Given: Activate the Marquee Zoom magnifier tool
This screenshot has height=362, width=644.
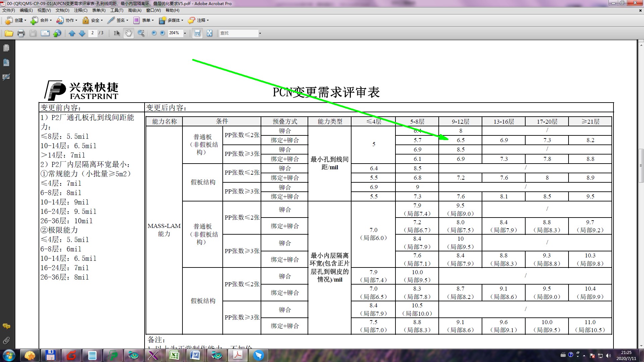Looking at the screenshot, I should (x=141, y=33).
